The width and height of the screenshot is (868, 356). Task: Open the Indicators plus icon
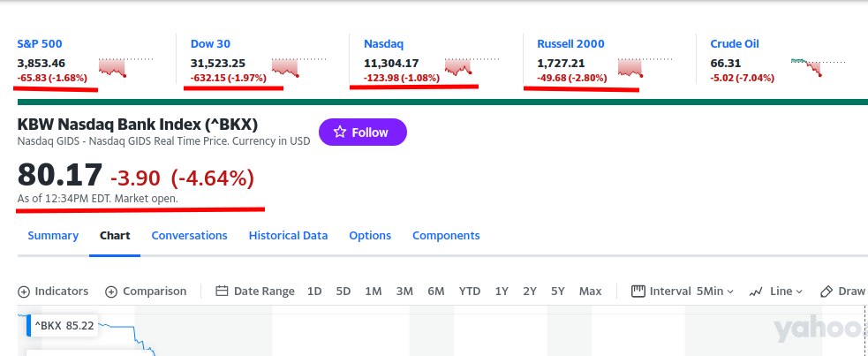[24, 292]
